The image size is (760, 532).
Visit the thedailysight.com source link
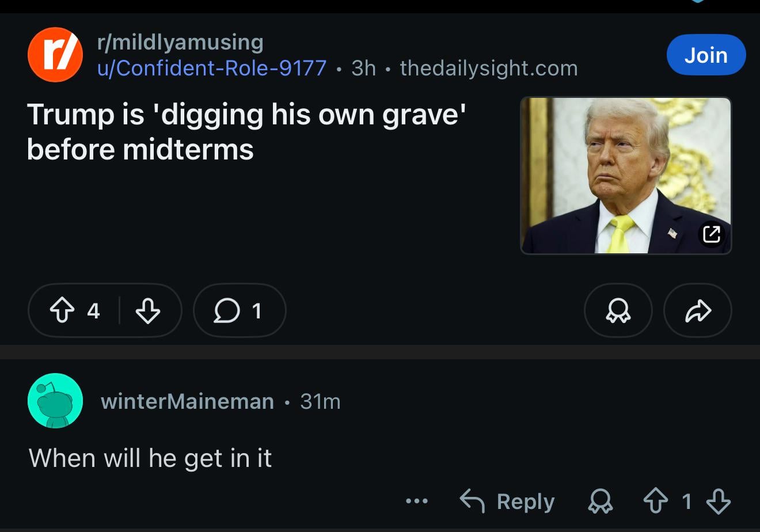pyautogui.click(x=489, y=68)
